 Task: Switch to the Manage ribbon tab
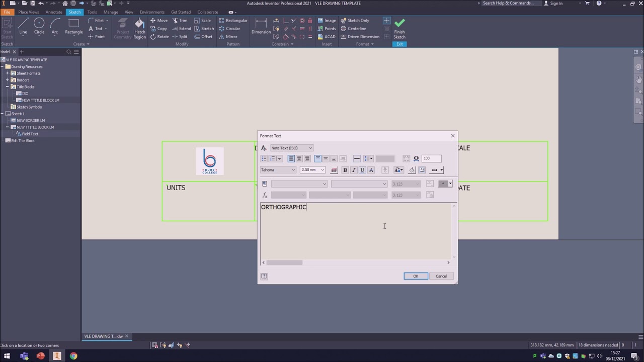pos(111,12)
